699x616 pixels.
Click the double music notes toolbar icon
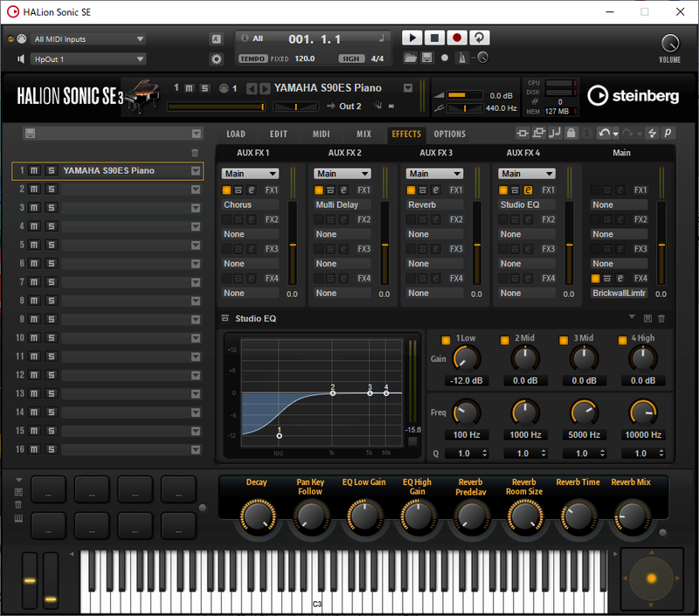click(x=555, y=133)
